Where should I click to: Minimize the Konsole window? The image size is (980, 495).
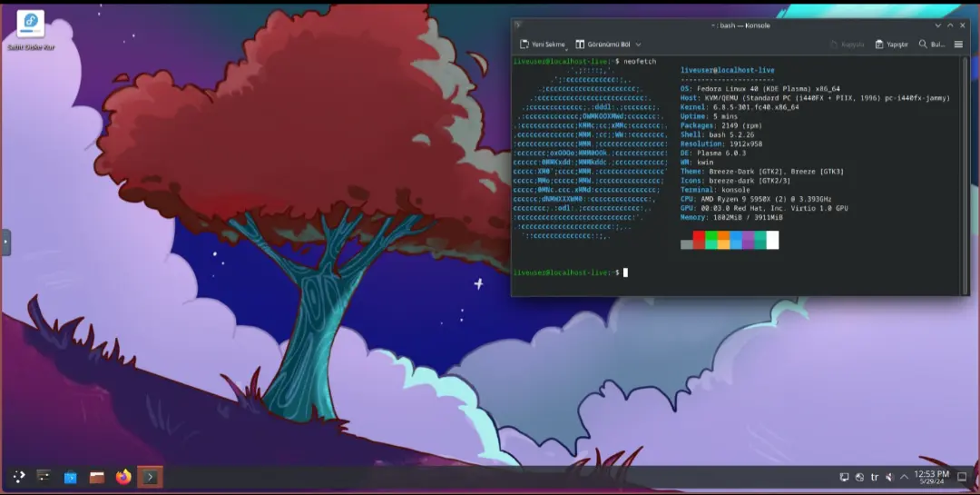(937, 25)
